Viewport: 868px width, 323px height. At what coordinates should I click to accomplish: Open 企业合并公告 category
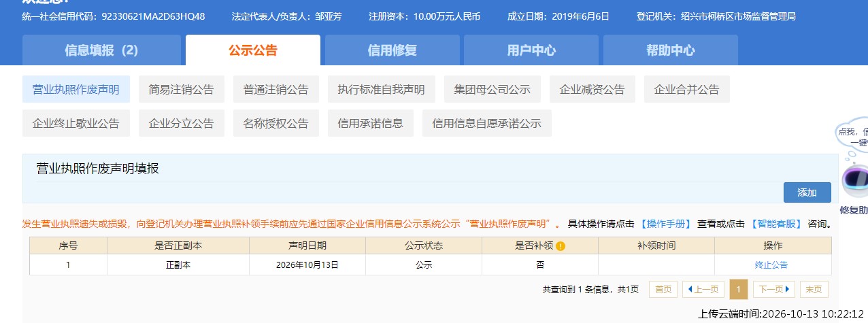tap(686, 89)
